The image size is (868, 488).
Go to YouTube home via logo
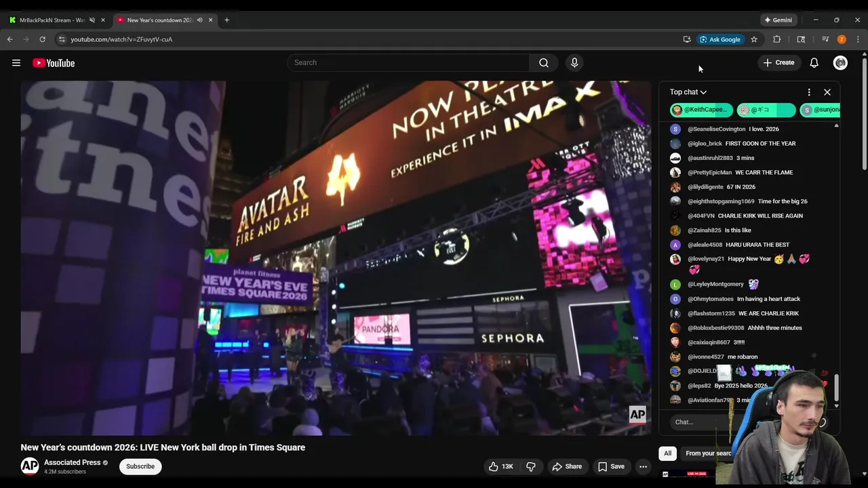tap(54, 63)
